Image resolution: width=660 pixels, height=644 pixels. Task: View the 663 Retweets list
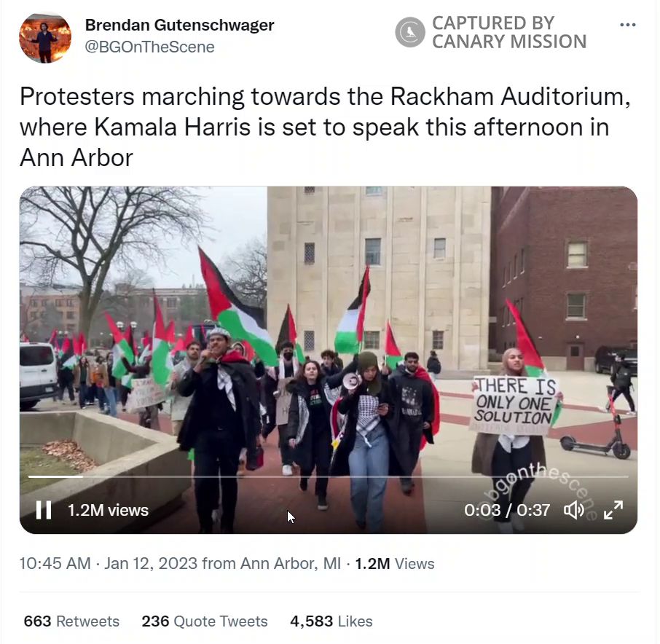pyautogui.click(x=71, y=621)
